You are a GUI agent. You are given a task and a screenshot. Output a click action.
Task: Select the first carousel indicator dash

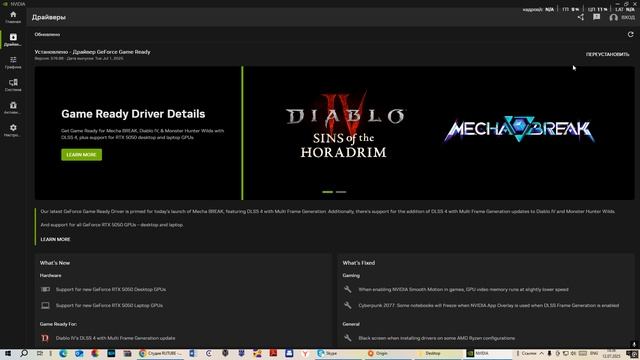coord(327,192)
